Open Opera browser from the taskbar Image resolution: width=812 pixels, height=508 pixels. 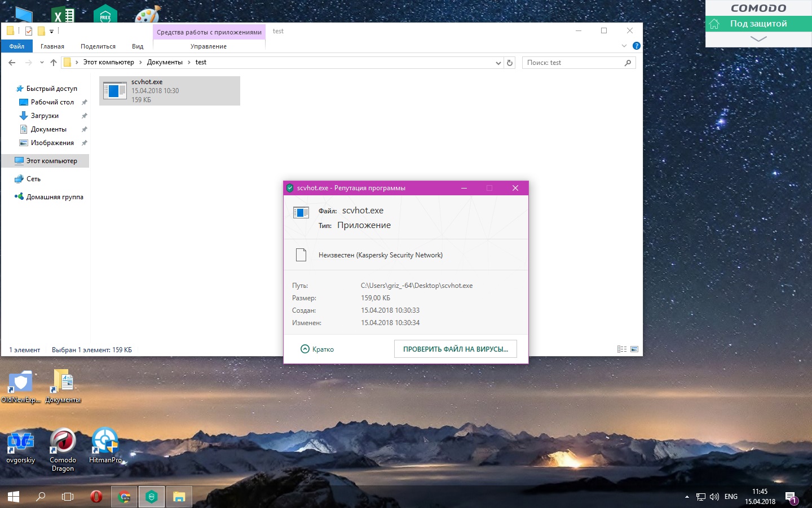[x=96, y=497]
